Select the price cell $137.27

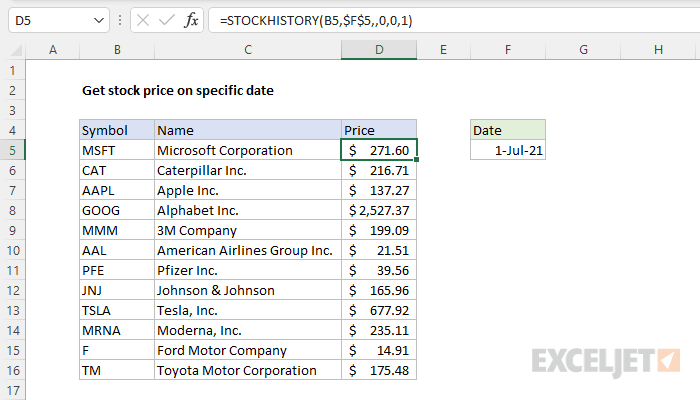click(x=379, y=190)
